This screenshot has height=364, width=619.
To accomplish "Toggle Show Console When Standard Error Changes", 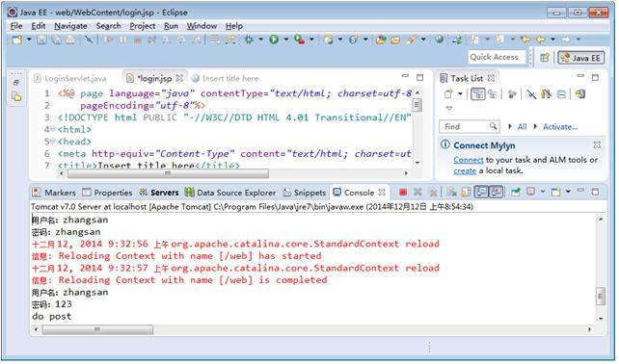I will (x=497, y=192).
